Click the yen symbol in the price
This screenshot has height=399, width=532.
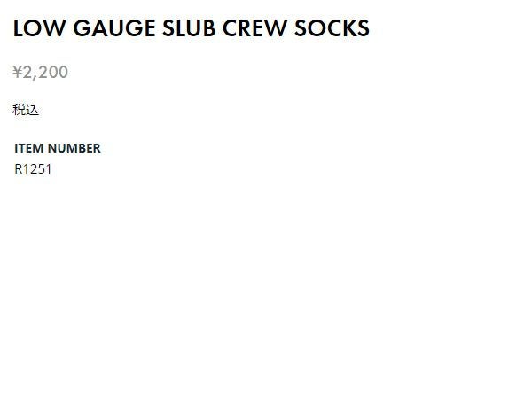18,73
